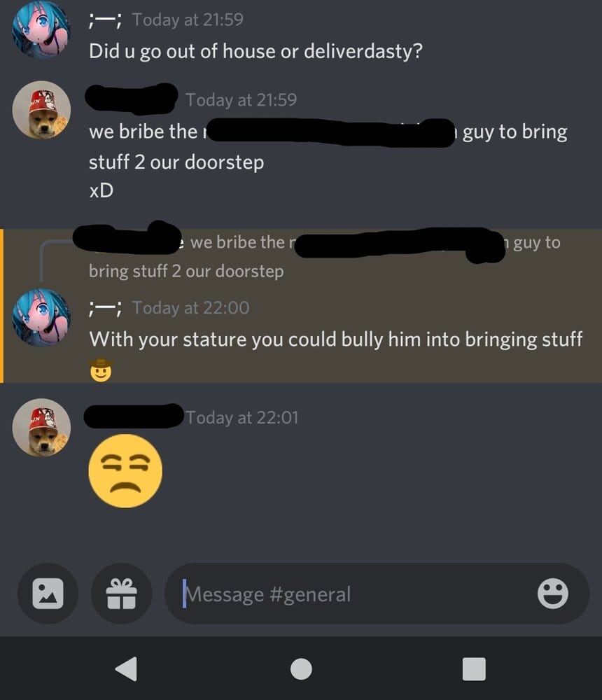The width and height of the screenshot is (602, 700).
Task: Select the 'With your stature' message
Action: pos(335,339)
